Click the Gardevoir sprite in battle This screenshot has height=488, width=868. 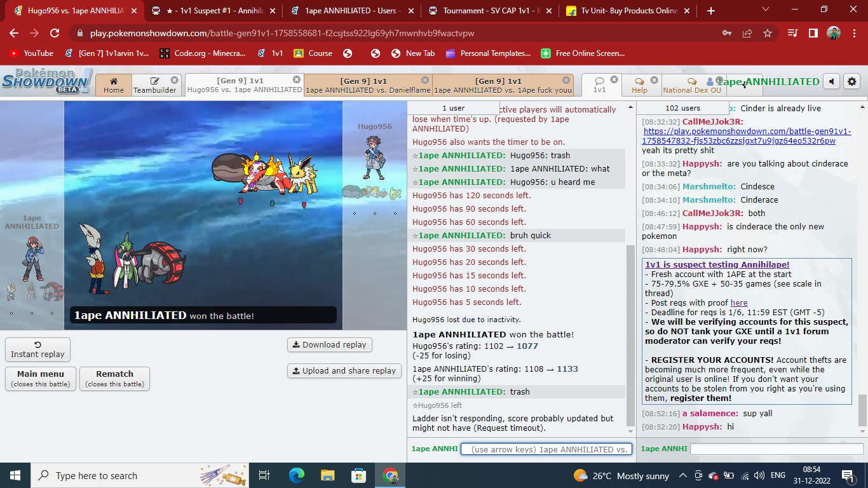click(126, 259)
